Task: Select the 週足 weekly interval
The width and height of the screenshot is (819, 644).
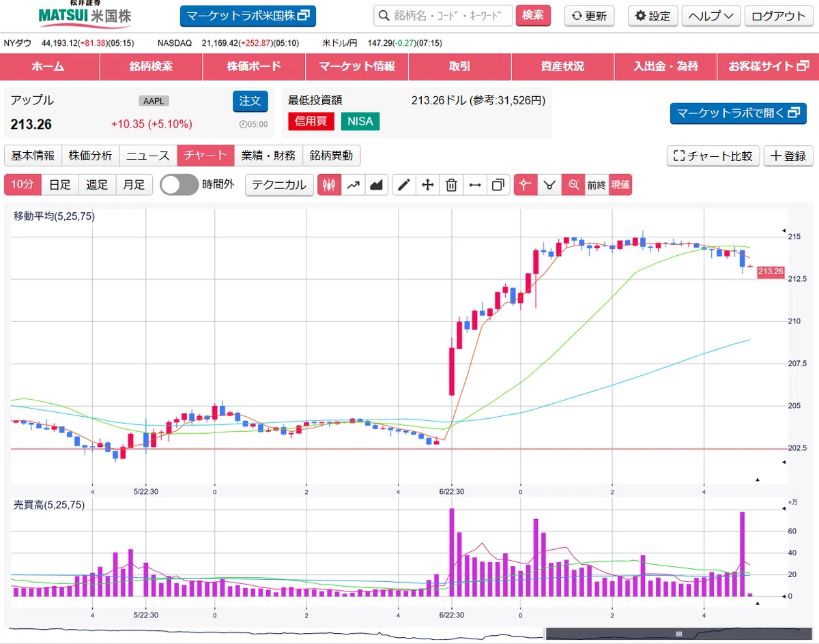Action: coord(97,185)
